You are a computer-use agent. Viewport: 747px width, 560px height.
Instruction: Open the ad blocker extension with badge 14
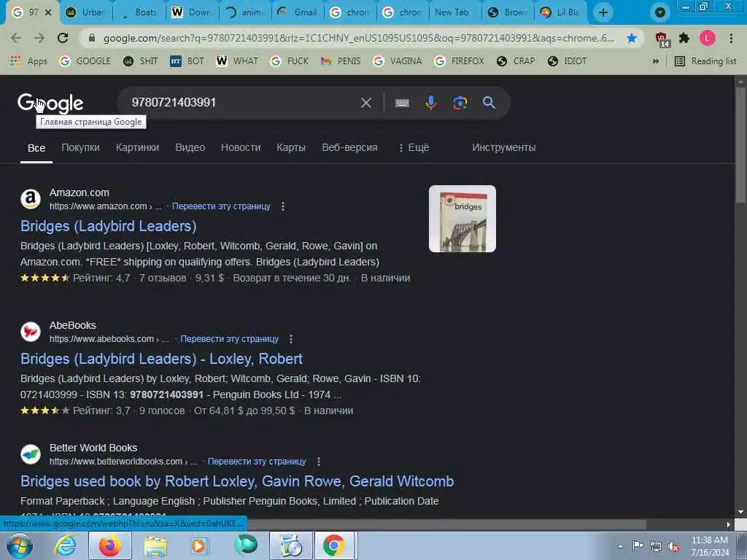[662, 39]
